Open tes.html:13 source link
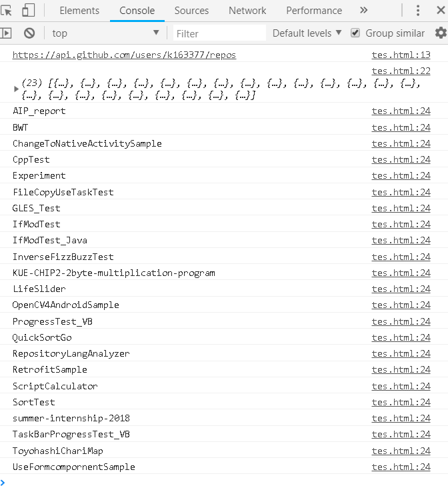The width and height of the screenshot is (448, 496). click(401, 55)
